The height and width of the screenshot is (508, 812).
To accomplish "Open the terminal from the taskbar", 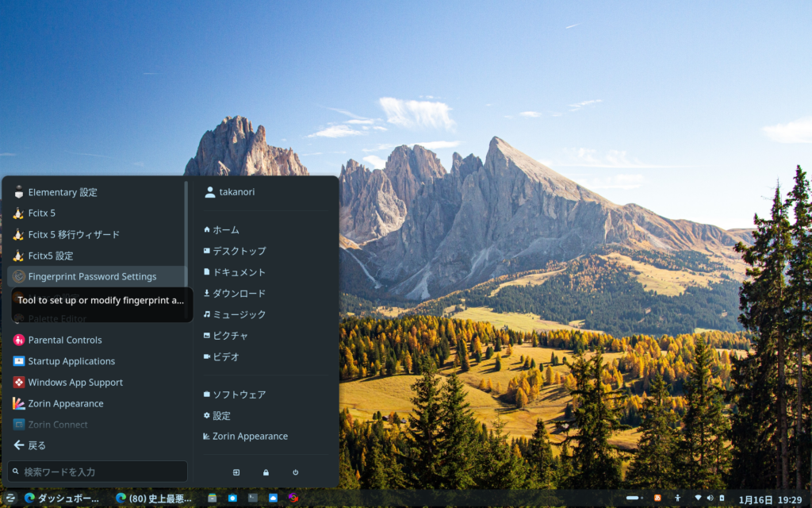I will (x=253, y=498).
